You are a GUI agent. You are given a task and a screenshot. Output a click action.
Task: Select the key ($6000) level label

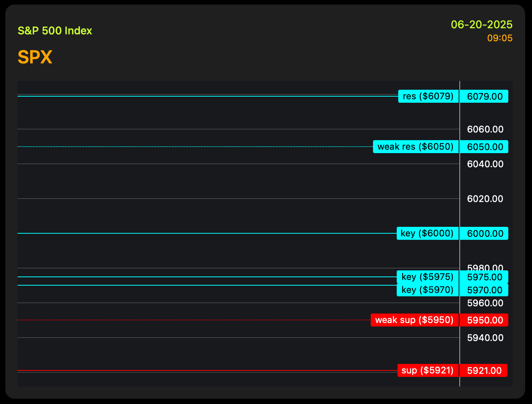point(427,233)
